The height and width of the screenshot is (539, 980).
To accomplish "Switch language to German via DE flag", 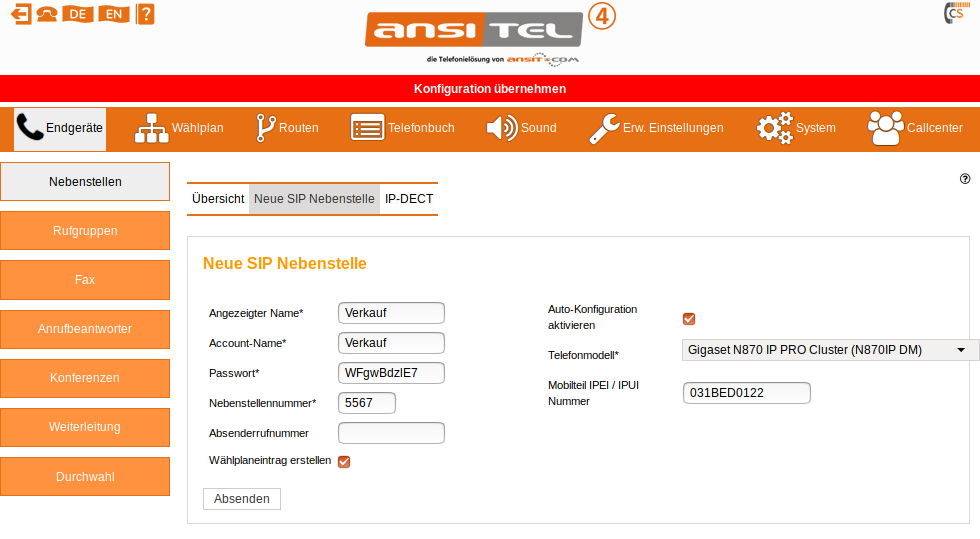I will pyautogui.click(x=77, y=14).
